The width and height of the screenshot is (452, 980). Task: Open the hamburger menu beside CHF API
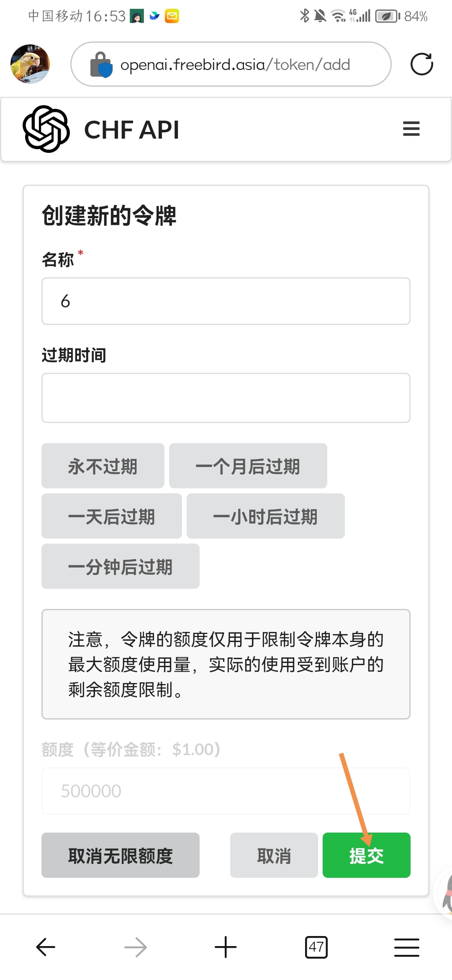point(411,129)
